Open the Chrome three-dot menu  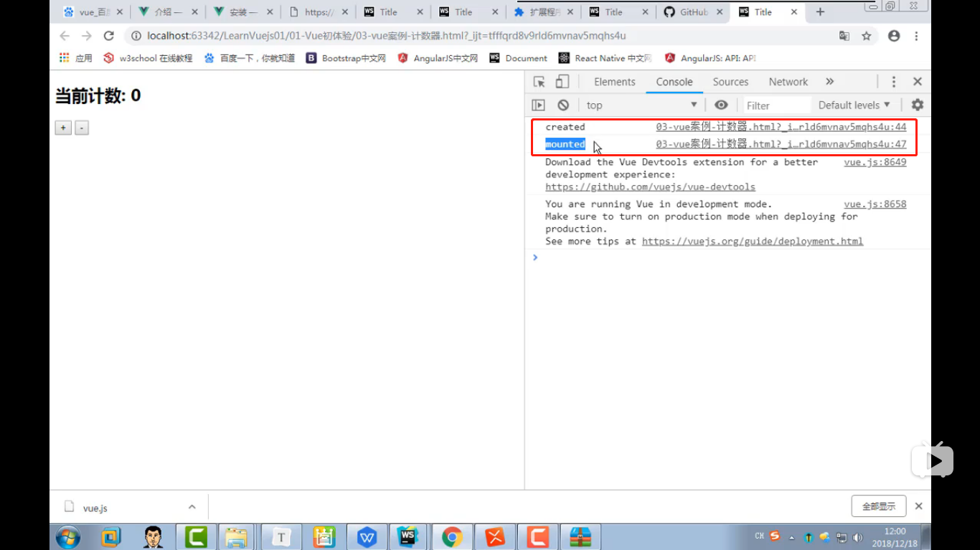pyautogui.click(x=916, y=36)
